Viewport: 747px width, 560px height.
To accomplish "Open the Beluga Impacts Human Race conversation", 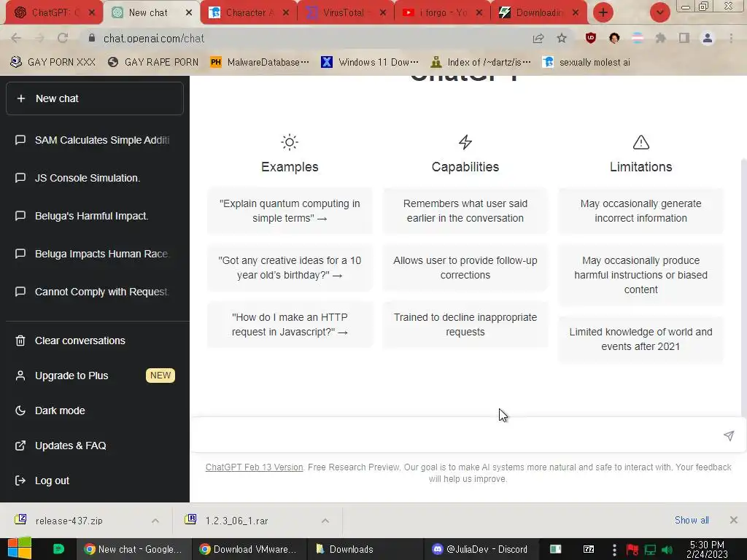I will click(95, 254).
